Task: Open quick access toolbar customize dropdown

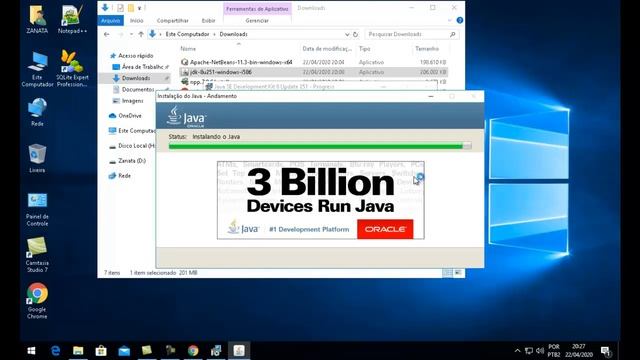Action: click(140, 8)
